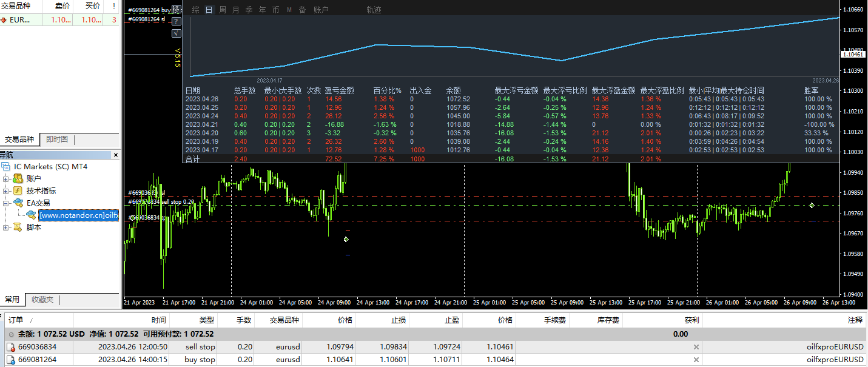Select the M tab in stats panel
The width and height of the screenshot is (868, 367).
[289, 10]
